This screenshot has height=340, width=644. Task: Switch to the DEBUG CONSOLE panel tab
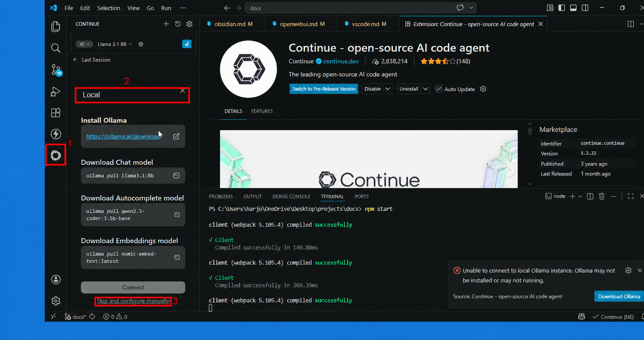(x=291, y=196)
